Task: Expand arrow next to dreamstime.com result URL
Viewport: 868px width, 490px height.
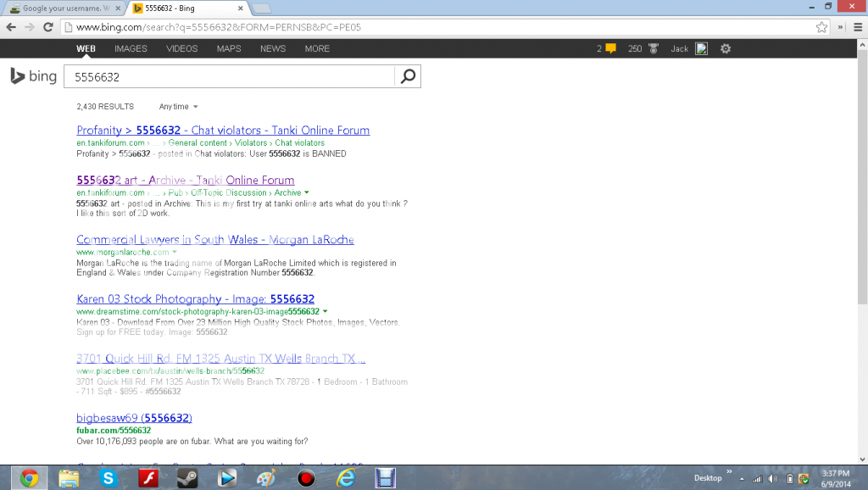Action: pyautogui.click(x=325, y=312)
